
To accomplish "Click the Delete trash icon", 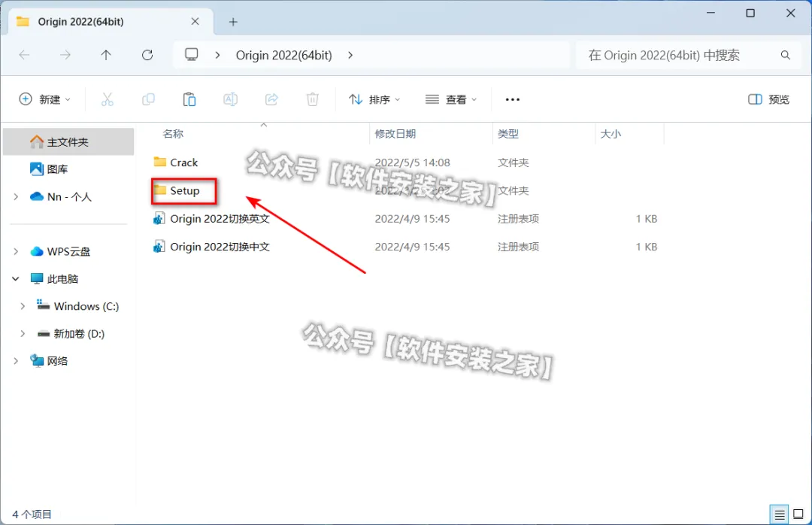I will [x=312, y=99].
